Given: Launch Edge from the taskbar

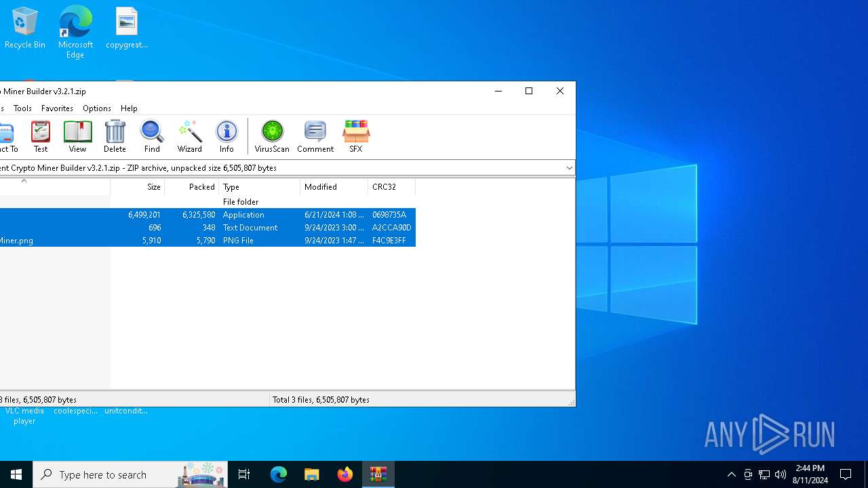Looking at the screenshot, I should (279, 474).
